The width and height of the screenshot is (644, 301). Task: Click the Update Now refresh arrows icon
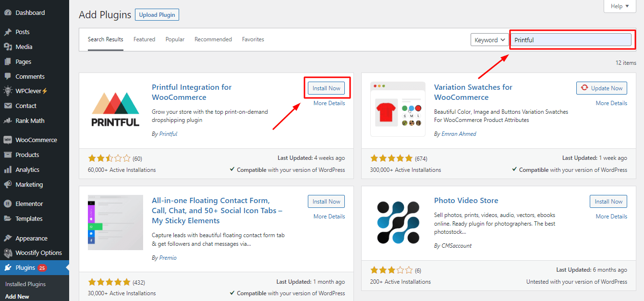584,88
